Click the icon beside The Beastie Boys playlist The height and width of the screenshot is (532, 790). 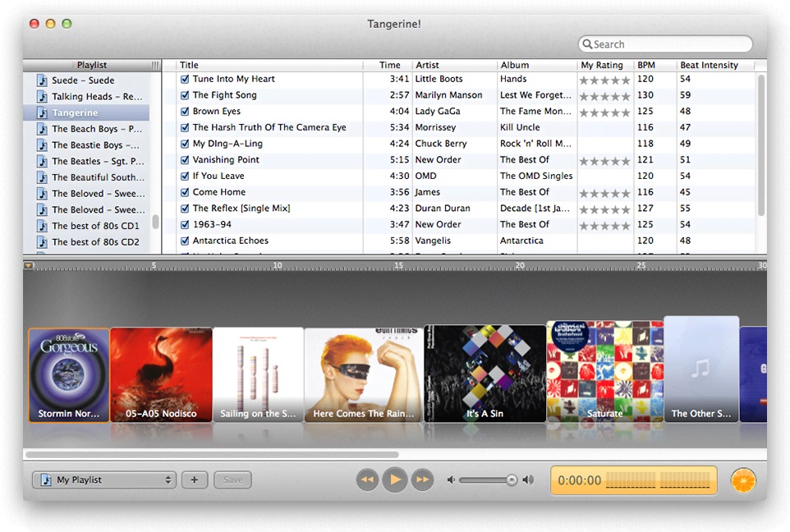point(43,145)
